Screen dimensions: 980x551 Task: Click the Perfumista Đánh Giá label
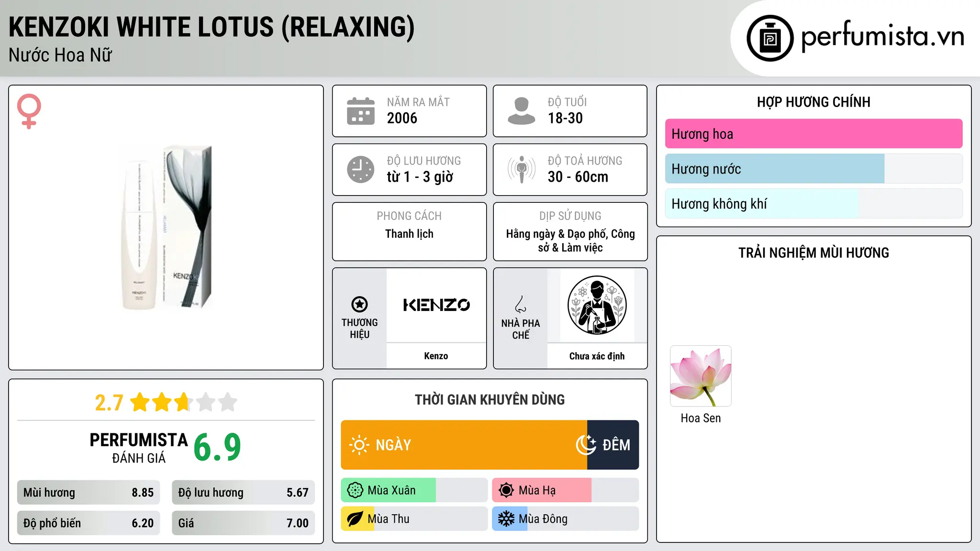(x=139, y=448)
